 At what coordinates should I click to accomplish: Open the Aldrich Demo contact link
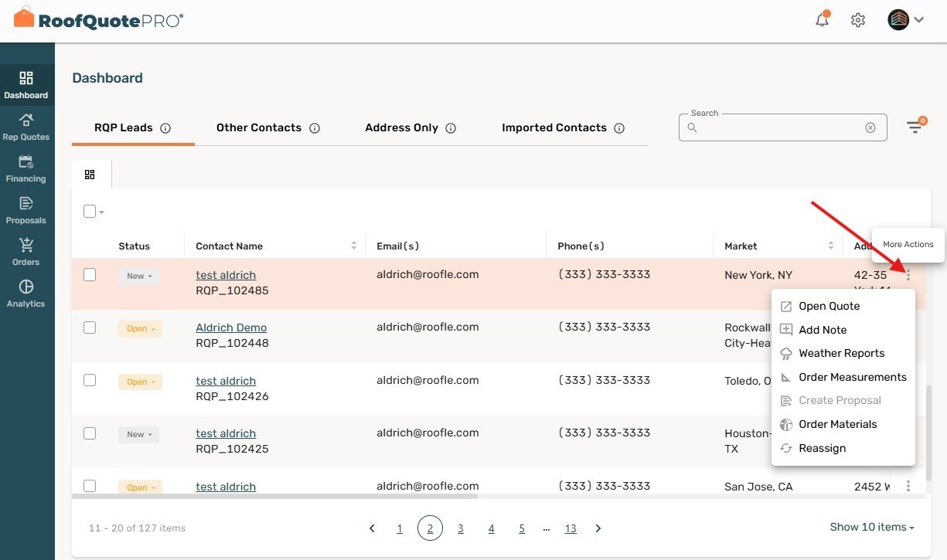[230, 327]
